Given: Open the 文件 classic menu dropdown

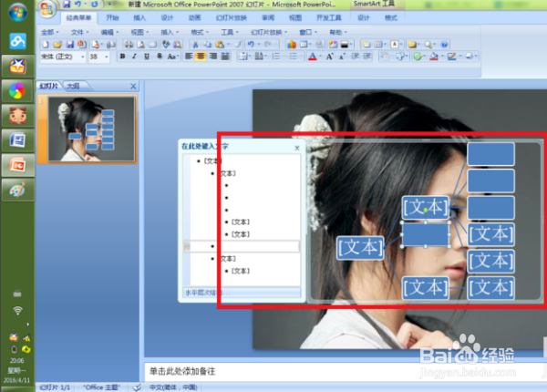Looking at the screenshot, I should click(x=80, y=32).
